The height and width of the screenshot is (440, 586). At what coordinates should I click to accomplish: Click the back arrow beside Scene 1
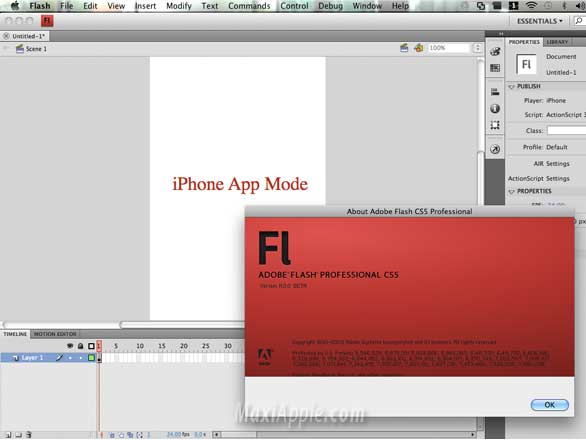[x=6, y=49]
